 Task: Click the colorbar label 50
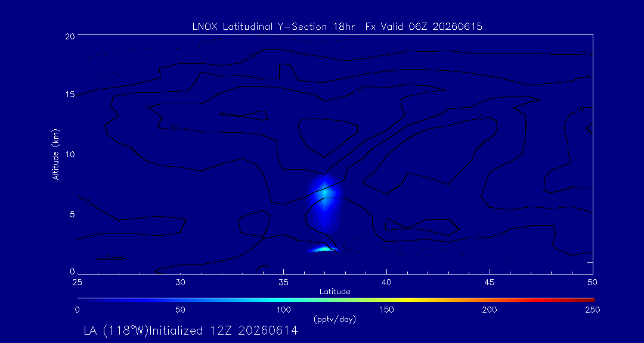tap(181, 310)
